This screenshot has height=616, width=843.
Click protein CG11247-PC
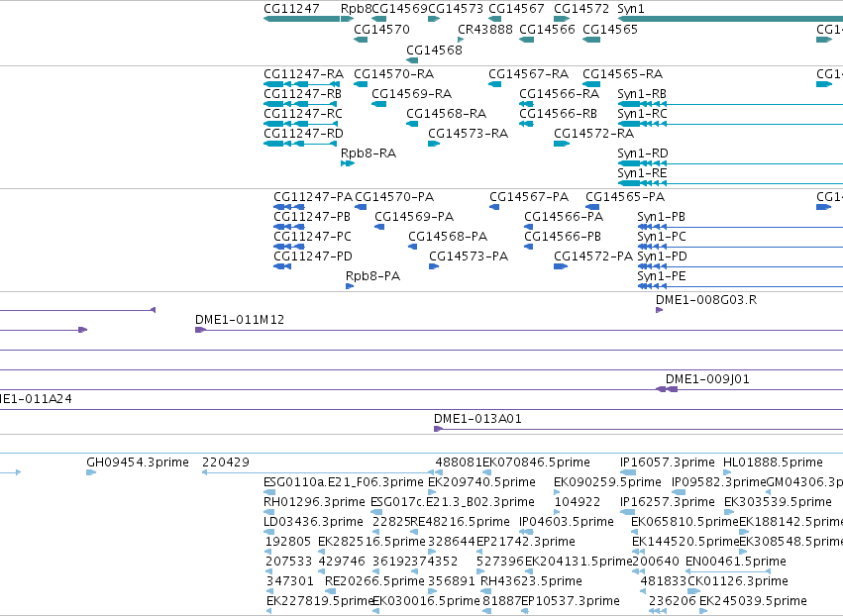pos(312,237)
